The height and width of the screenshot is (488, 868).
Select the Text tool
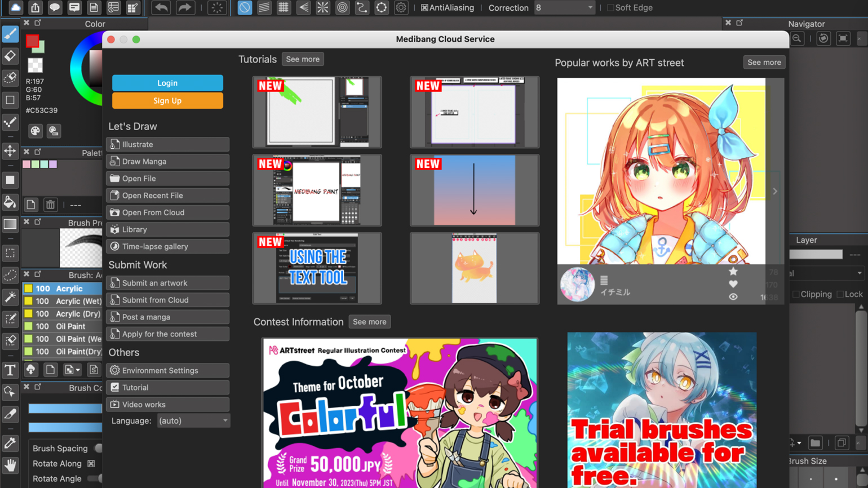pos(10,370)
